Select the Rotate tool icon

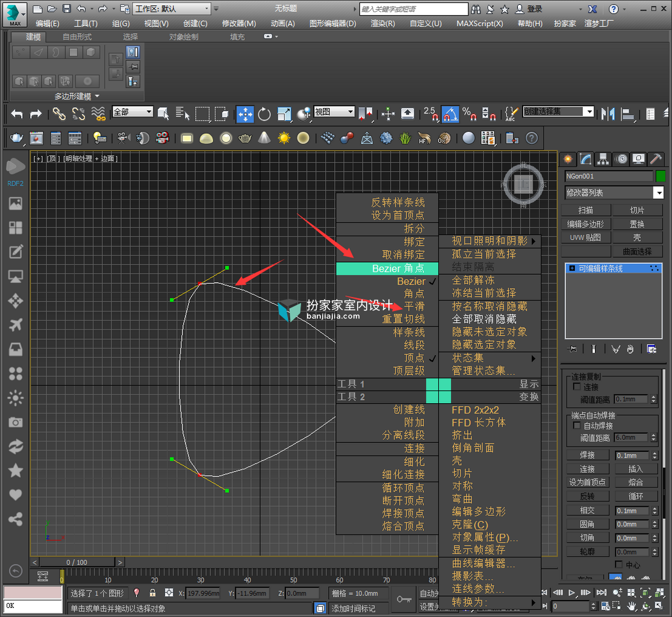tap(264, 114)
